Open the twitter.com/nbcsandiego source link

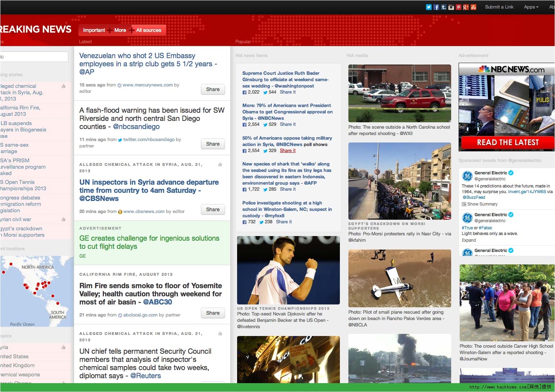tap(149, 140)
